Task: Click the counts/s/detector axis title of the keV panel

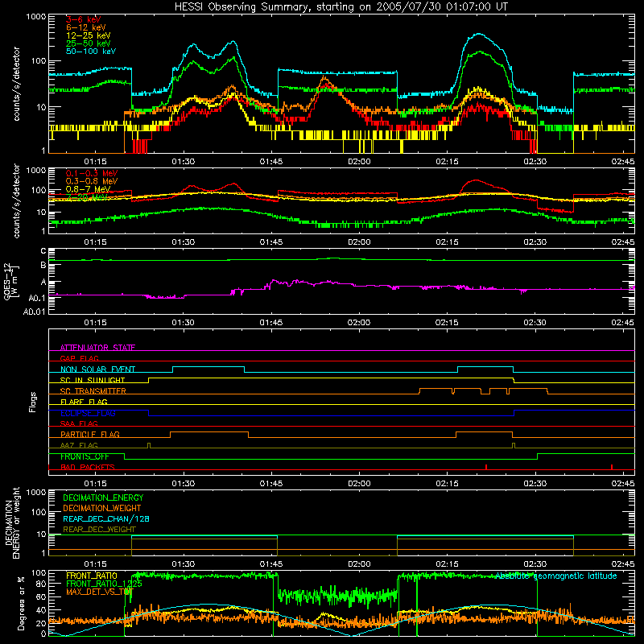Action: [16, 84]
